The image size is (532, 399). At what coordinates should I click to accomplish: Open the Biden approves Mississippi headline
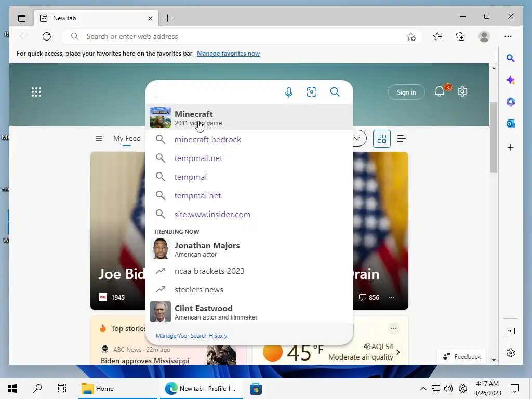145,361
